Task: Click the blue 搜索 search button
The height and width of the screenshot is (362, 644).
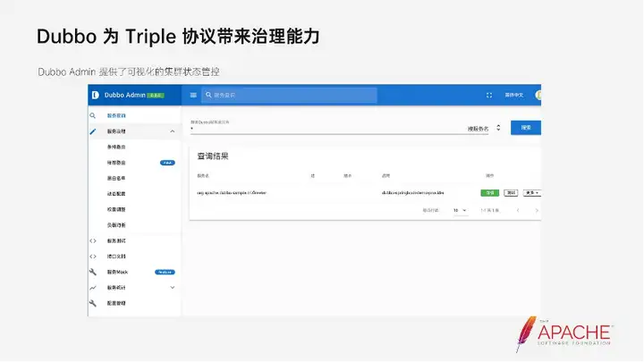Action: pos(526,128)
